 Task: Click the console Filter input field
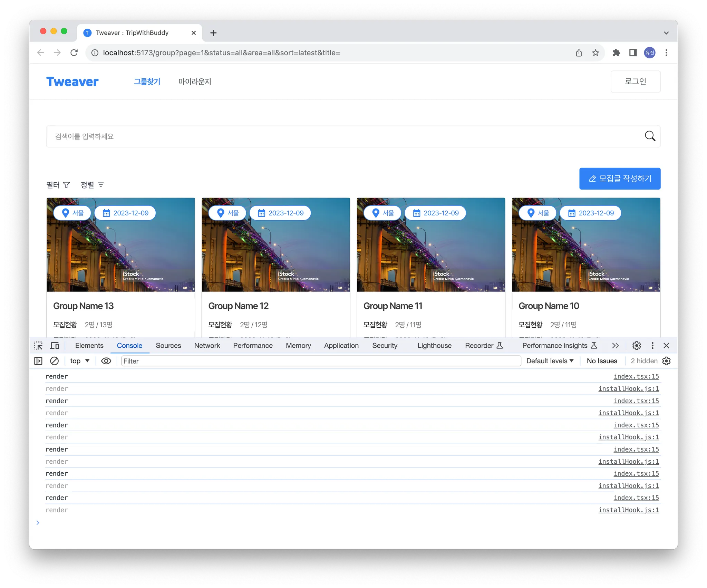tap(321, 361)
